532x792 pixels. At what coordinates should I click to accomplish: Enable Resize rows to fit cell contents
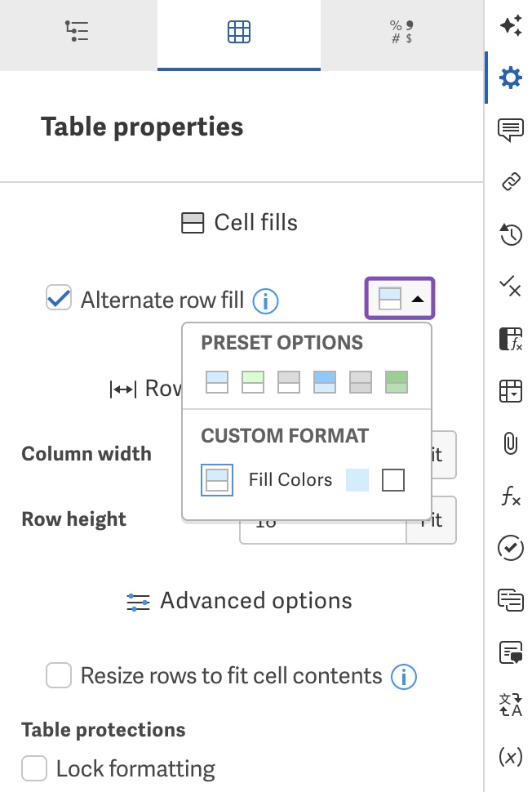click(59, 675)
